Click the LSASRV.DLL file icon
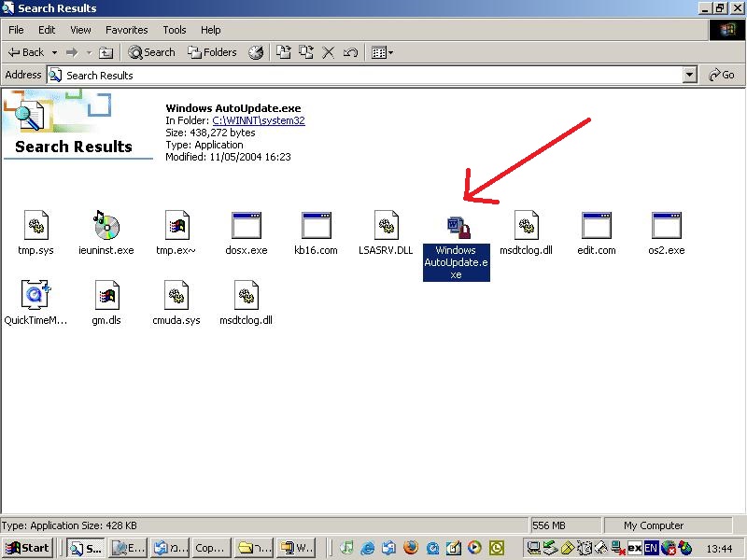The width and height of the screenshot is (747, 560). point(386,225)
